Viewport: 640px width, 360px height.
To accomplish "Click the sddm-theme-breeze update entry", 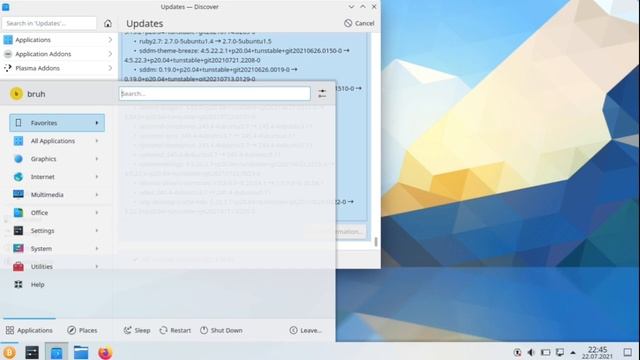I will point(237,56).
